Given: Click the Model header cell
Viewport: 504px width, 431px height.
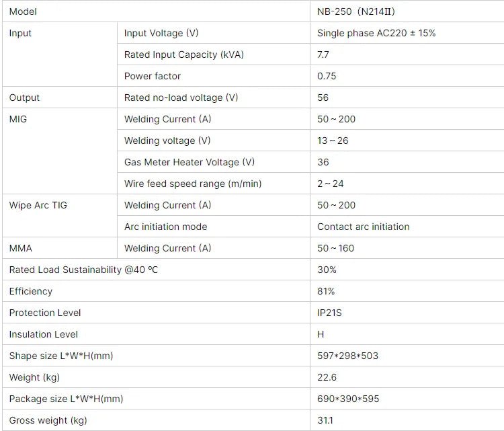Looking at the screenshot, I should (x=24, y=11).
